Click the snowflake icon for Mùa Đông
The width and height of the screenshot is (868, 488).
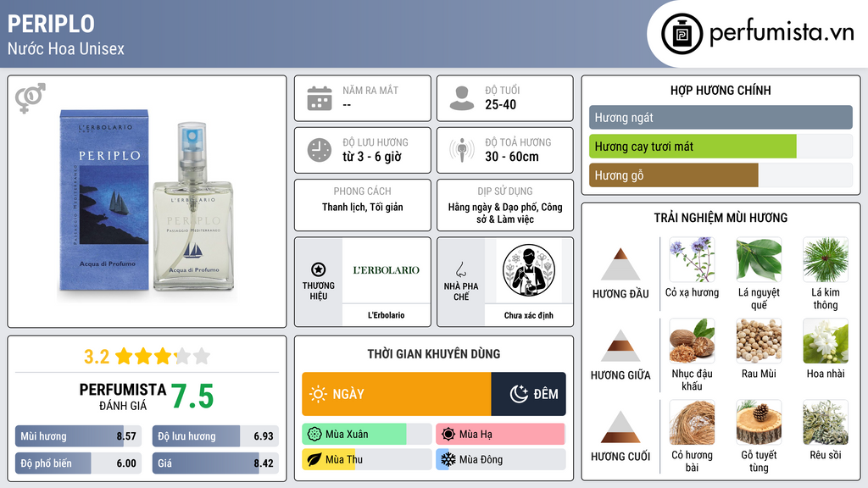coord(448,459)
